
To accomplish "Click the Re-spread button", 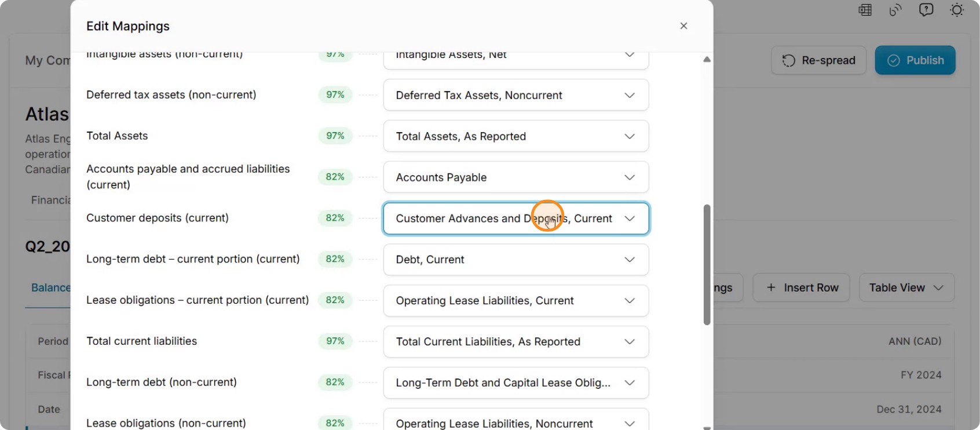I will (x=818, y=60).
